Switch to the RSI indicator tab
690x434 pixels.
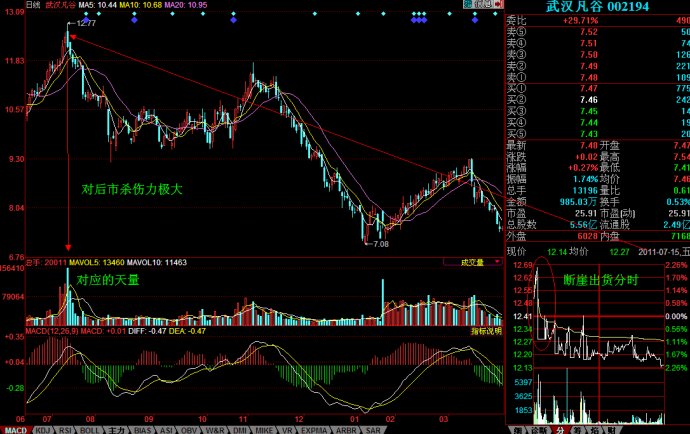point(65,430)
